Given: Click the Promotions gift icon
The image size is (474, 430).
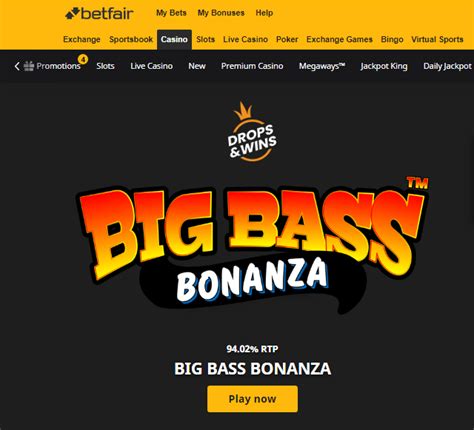Looking at the screenshot, I should point(29,66).
